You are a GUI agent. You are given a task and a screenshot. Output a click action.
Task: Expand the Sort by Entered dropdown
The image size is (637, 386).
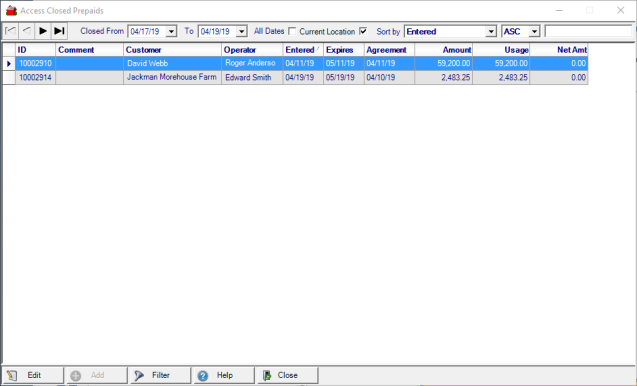coord(491,31)
